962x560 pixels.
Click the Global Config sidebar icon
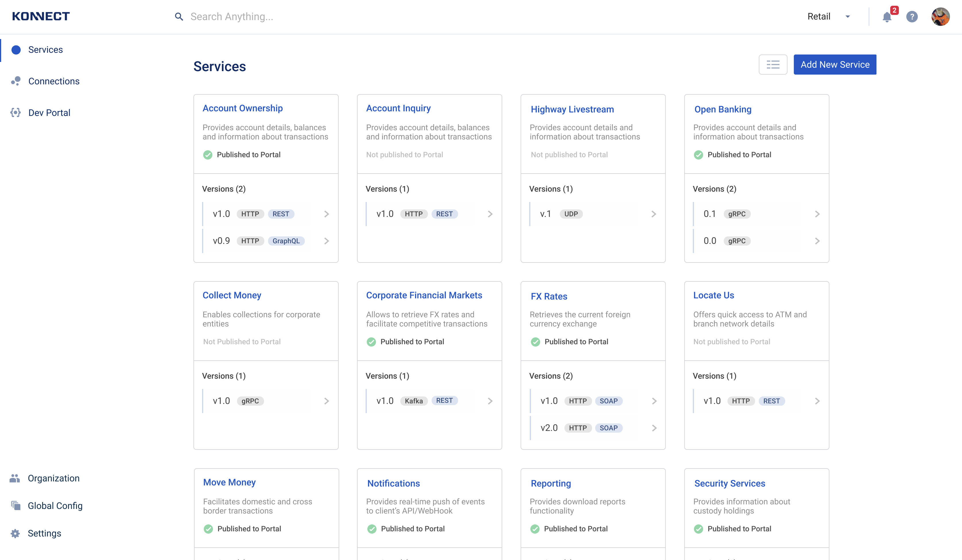(x=16, y=505)
